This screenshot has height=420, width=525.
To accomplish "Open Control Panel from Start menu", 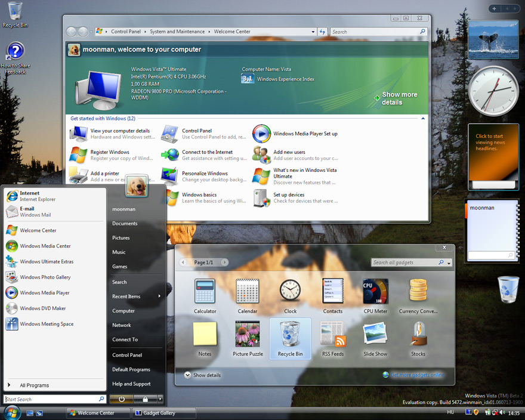I will (127, 355).
